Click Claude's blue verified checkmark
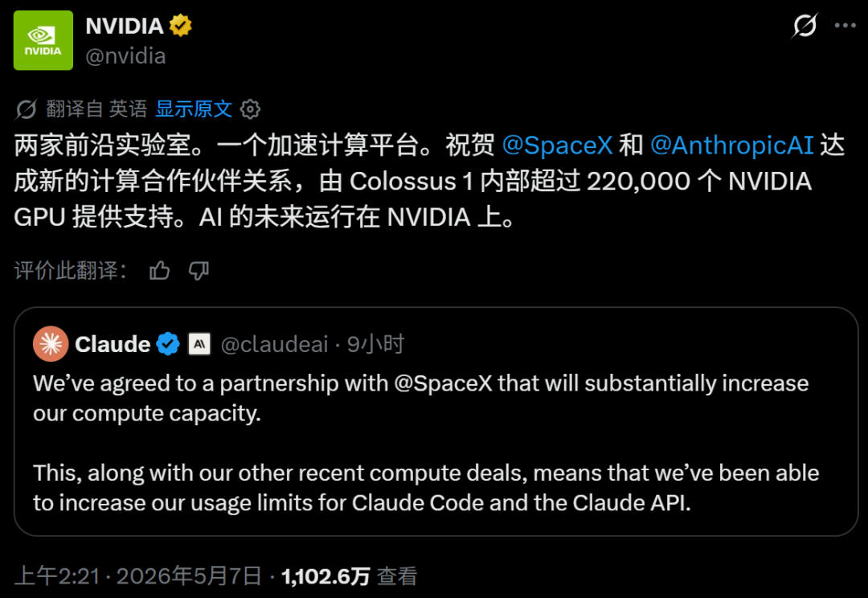 click(168, 344)
